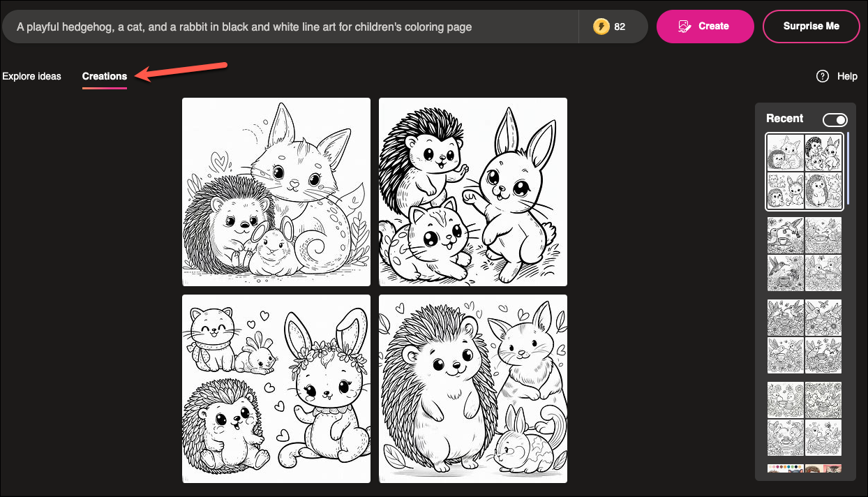Click the boosts count 82
The image size is (868, 497).
[x=620, y=27]
